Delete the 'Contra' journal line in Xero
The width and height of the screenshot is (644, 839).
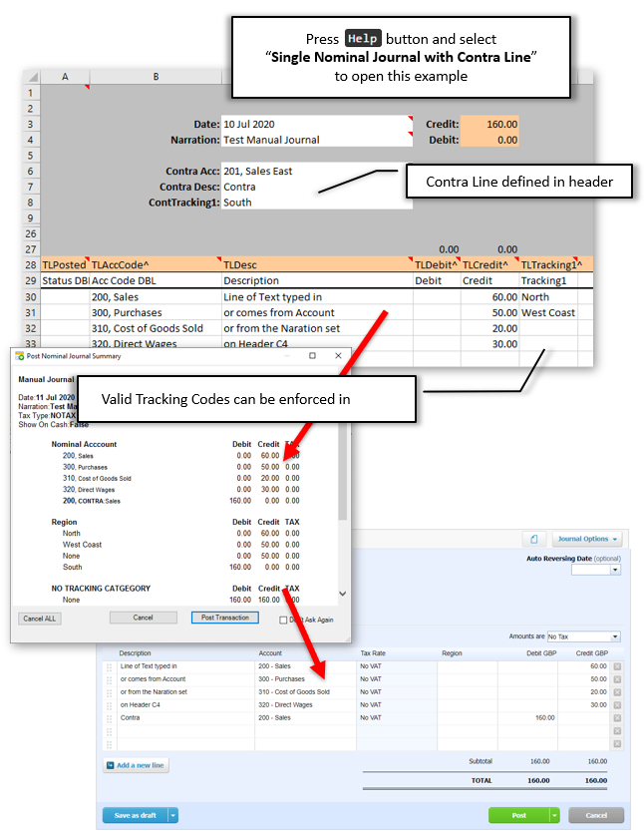tap(617, 718)
